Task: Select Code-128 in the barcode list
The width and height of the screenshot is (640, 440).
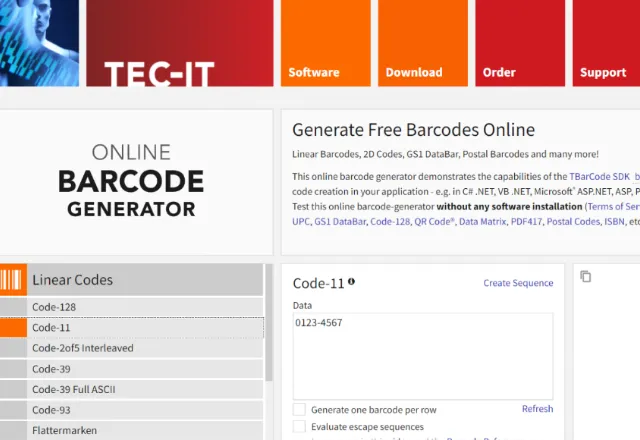Action: click(131, 307)
